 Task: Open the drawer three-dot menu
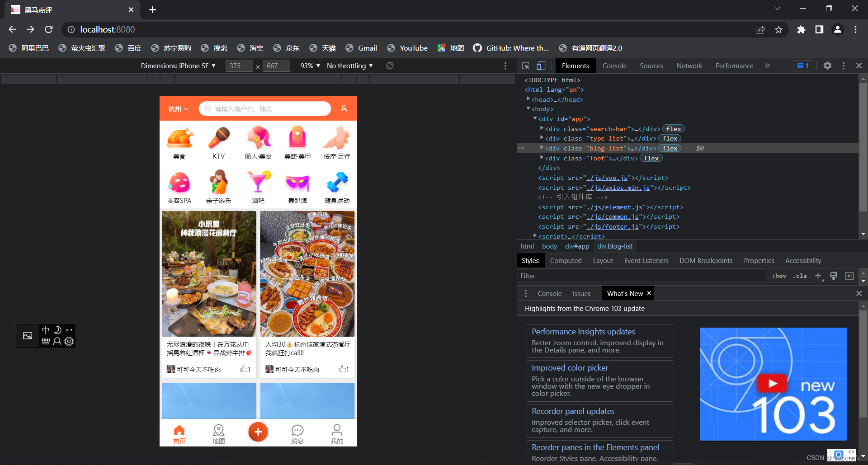pyautogui.click(x=526, y=294)
